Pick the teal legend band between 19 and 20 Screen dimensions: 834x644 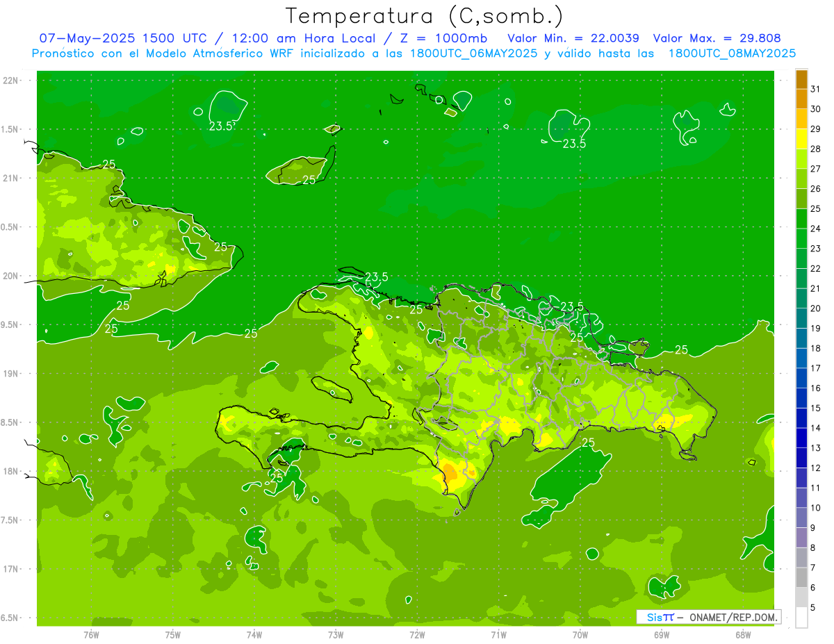(x=801, y=319)
